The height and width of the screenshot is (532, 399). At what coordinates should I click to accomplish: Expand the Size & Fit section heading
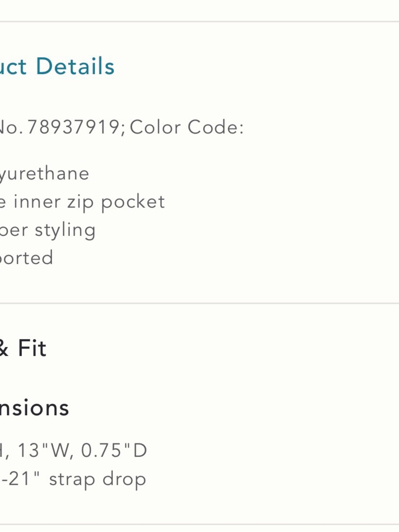point(23,348)
